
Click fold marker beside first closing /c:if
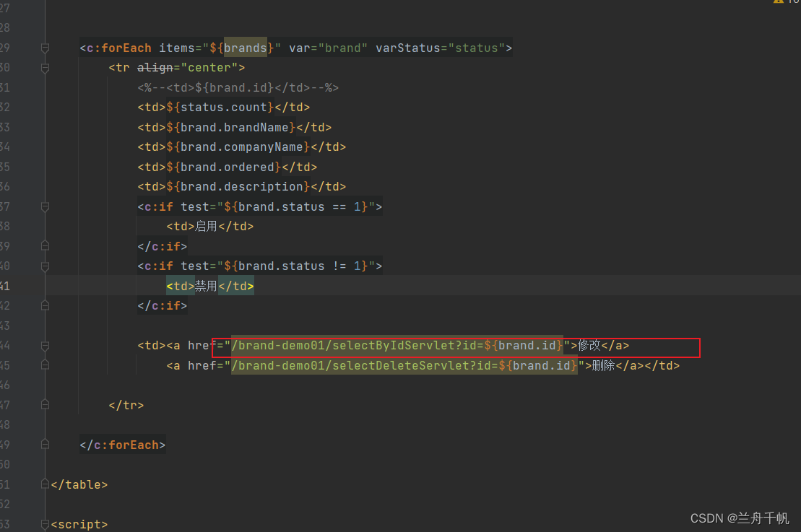[45, 246]
